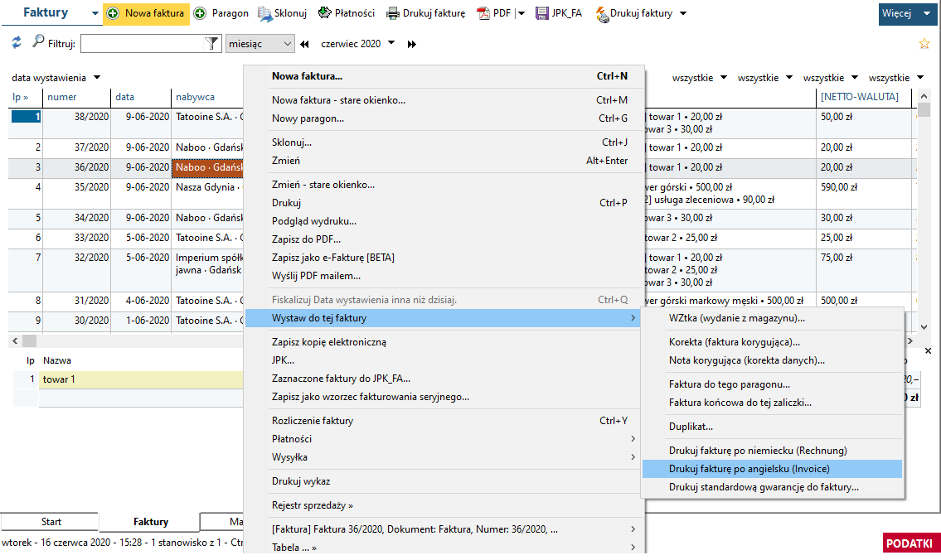Go to the next month

[412, 44]
